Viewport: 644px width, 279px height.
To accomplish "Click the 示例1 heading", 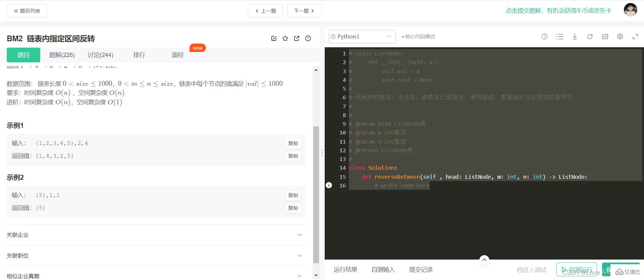I will pyautogui.click(x=15, y=125).
